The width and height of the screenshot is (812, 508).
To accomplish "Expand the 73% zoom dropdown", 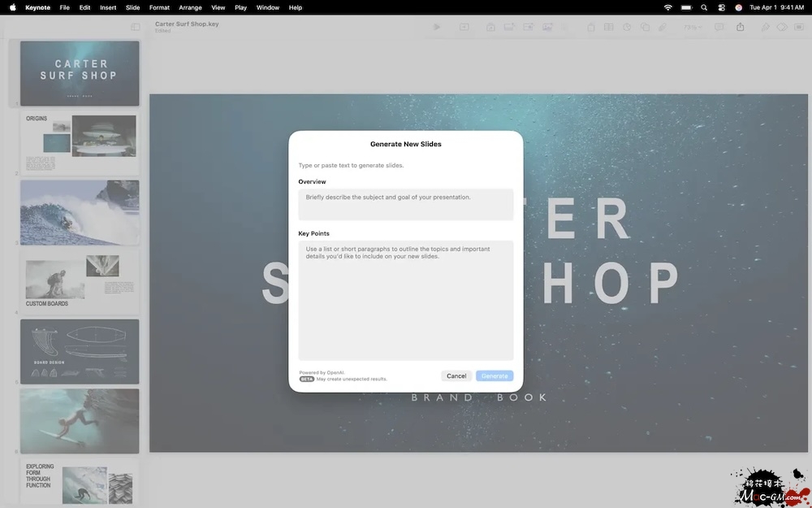I will coord(692,27).
